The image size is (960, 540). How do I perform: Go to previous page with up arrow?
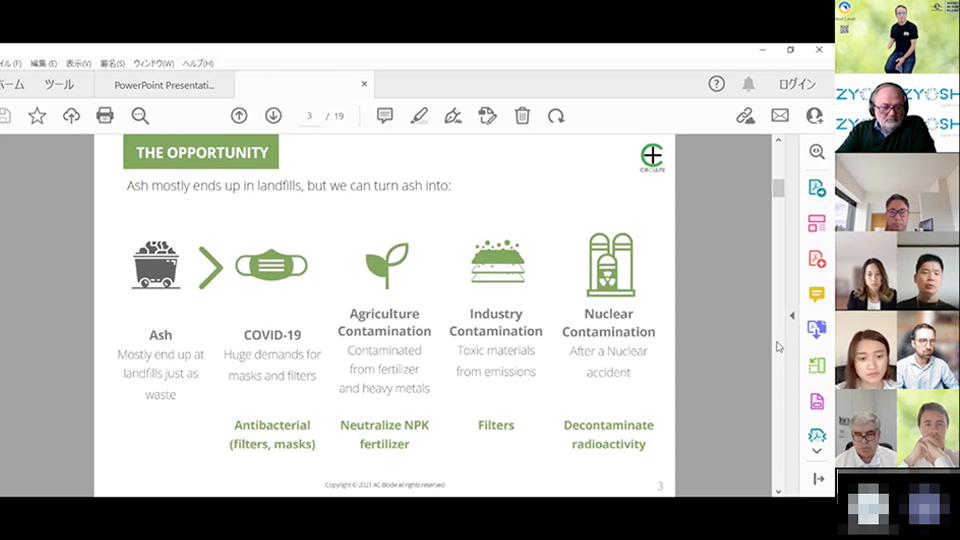(x=239, y=116)
